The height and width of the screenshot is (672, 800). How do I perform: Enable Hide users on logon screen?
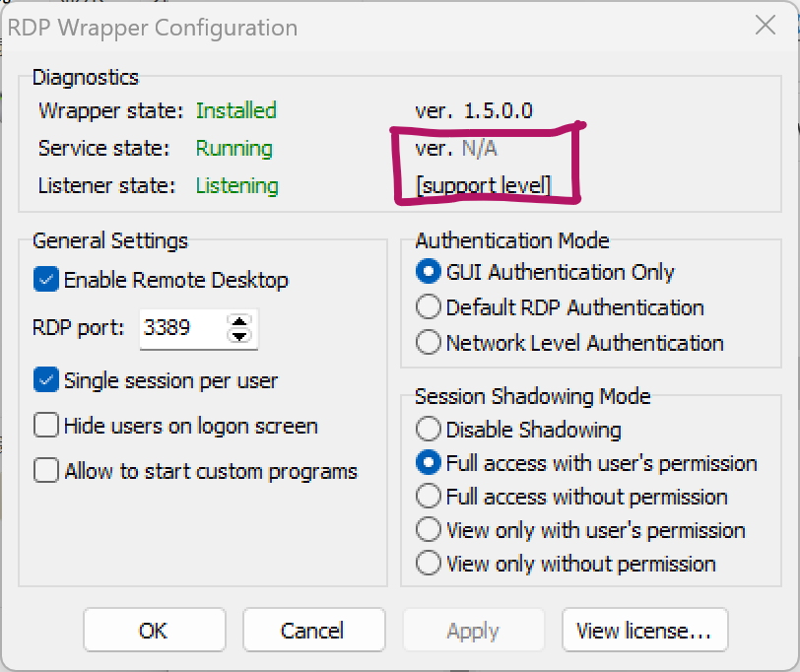[x=46, y=426]
